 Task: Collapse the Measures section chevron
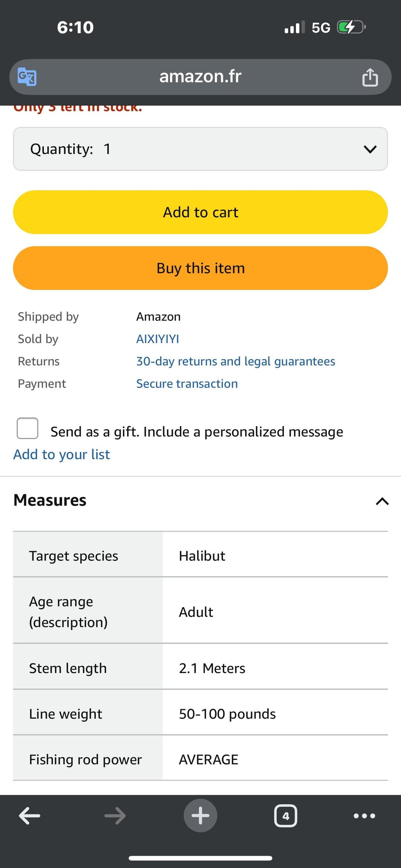382,502
